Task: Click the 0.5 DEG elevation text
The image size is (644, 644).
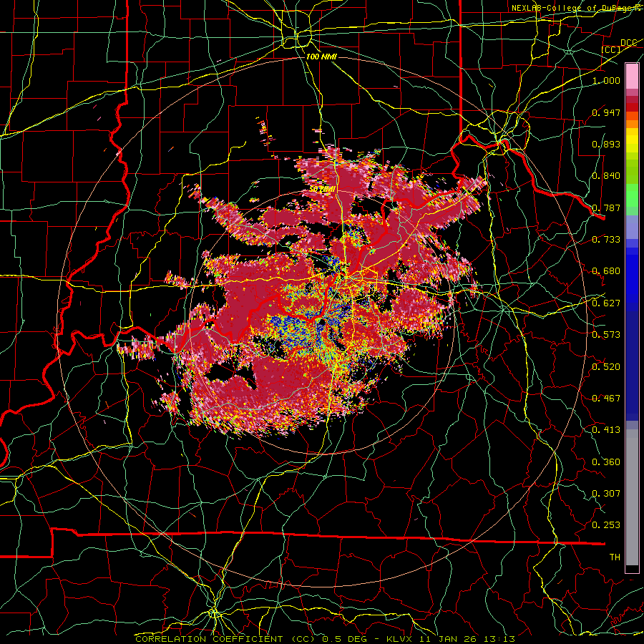Action: point(344,639)
